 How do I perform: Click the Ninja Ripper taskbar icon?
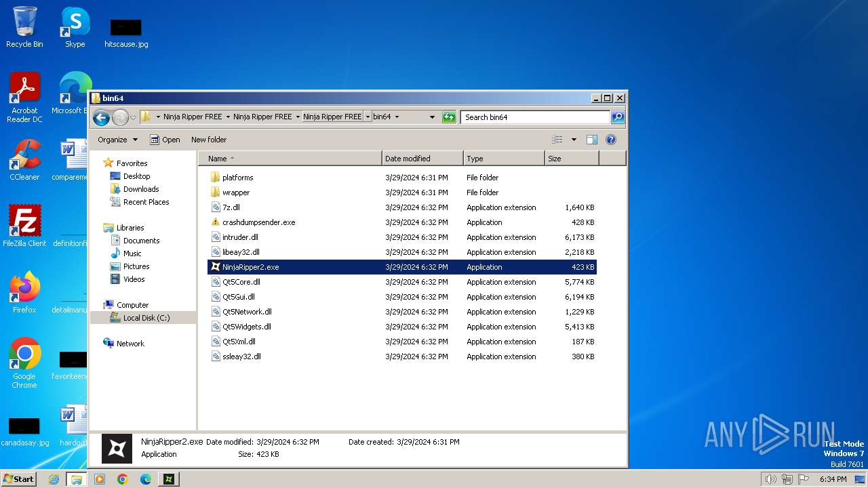[169, 479]
